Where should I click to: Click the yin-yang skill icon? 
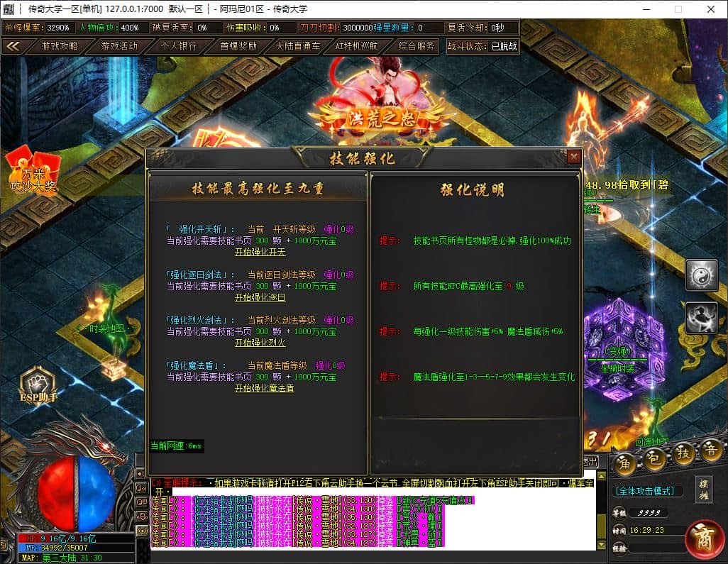pos(702,276)
